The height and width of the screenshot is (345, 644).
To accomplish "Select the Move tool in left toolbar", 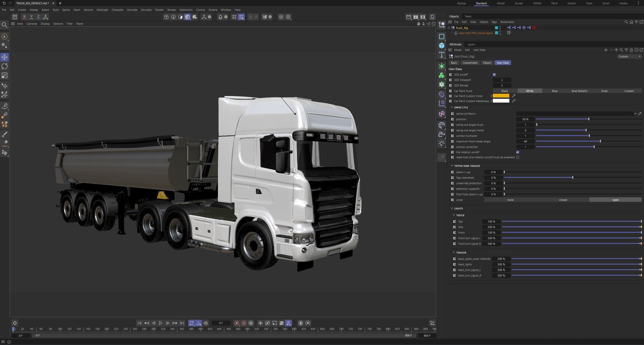I will [5, 57].
